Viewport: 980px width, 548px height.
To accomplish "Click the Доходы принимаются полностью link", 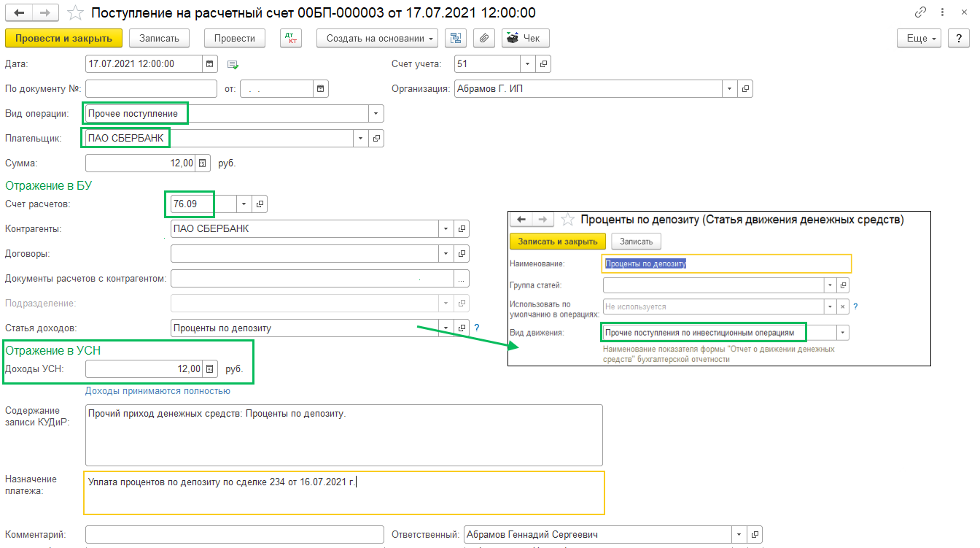I will (x=157, y=390).
